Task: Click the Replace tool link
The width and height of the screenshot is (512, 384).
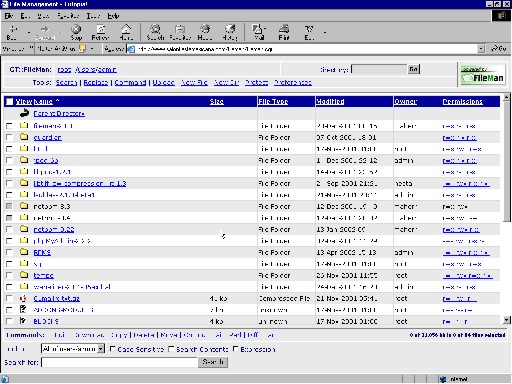Action: point(96,82)
